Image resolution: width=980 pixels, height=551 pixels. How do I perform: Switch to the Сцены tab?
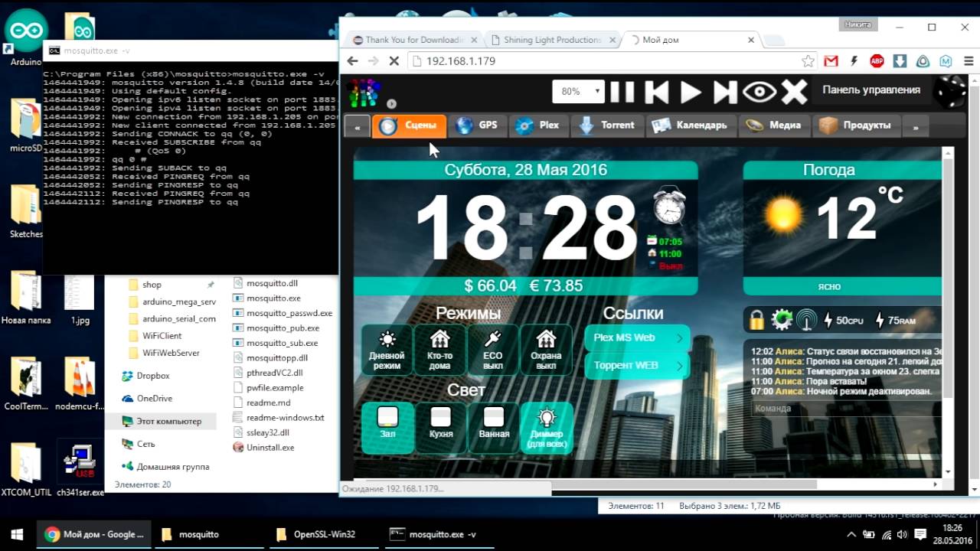click(x=409, y=126)
